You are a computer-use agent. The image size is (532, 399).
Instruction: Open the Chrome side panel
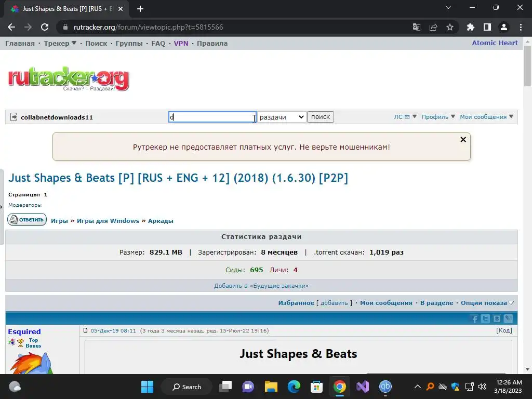coord(487,27)
